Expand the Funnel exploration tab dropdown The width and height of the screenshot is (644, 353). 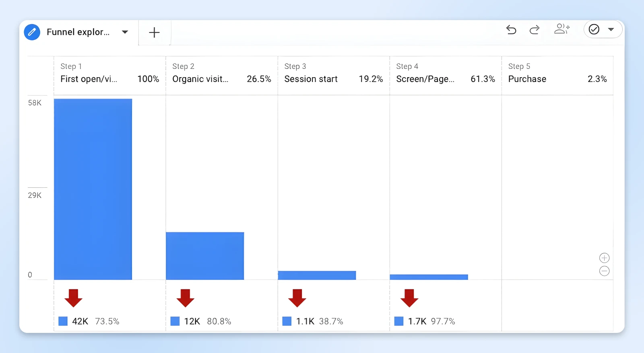click(x=125, y=32)
